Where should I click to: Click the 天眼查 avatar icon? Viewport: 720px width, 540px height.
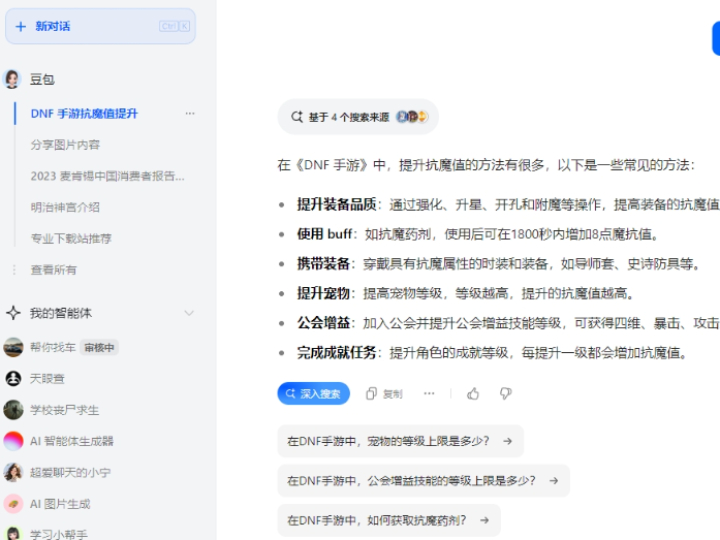click(x=13, y=378)
